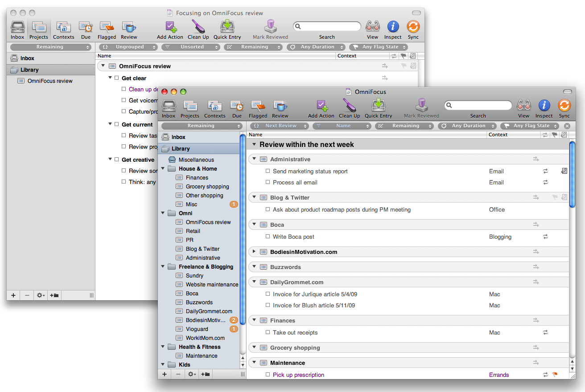
Task: Select Miscellaneous in front window sidebar
Action: (x=196, y=159)
